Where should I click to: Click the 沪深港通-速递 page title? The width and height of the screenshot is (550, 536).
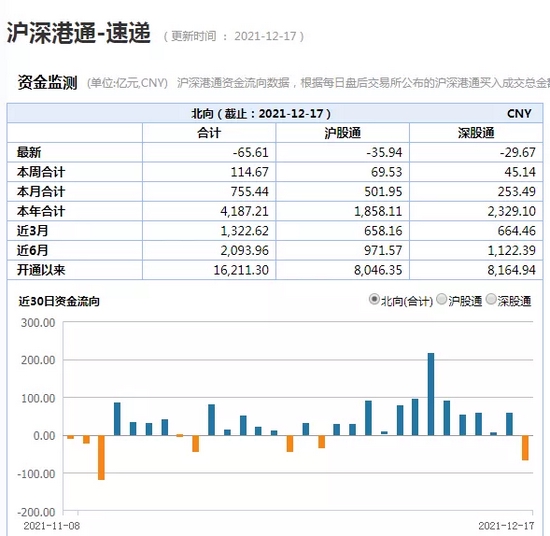(79, 33)
